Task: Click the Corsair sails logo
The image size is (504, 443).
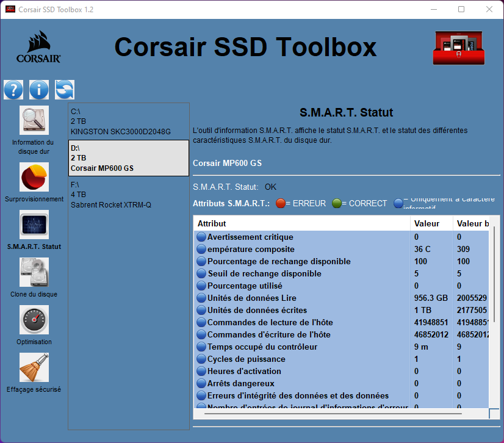Action: tap(38, 47)
